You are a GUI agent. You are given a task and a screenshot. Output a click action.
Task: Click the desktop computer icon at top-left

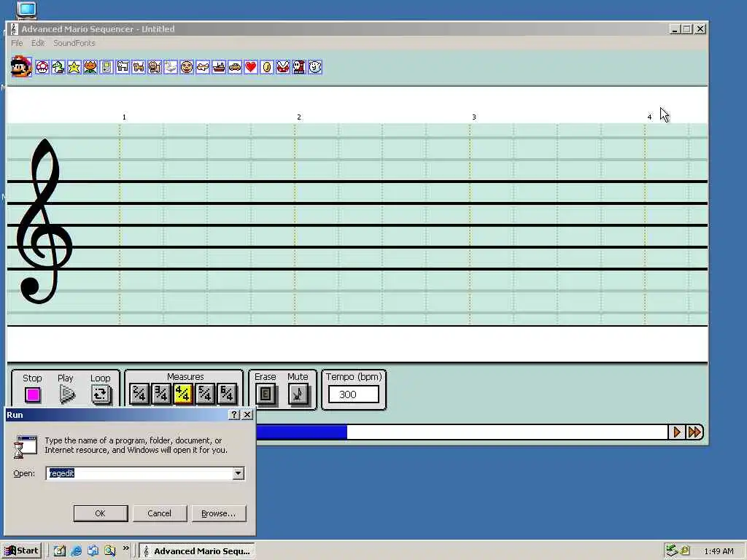[26, 9]
